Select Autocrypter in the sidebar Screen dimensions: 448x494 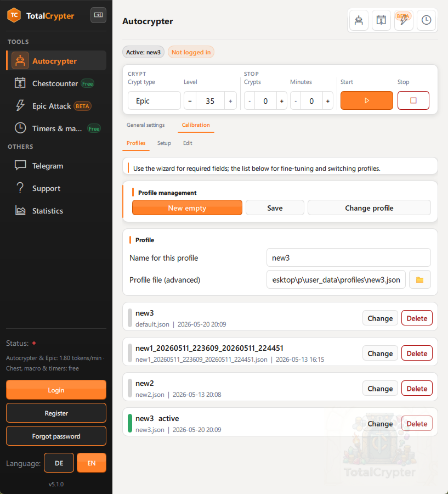56,61
